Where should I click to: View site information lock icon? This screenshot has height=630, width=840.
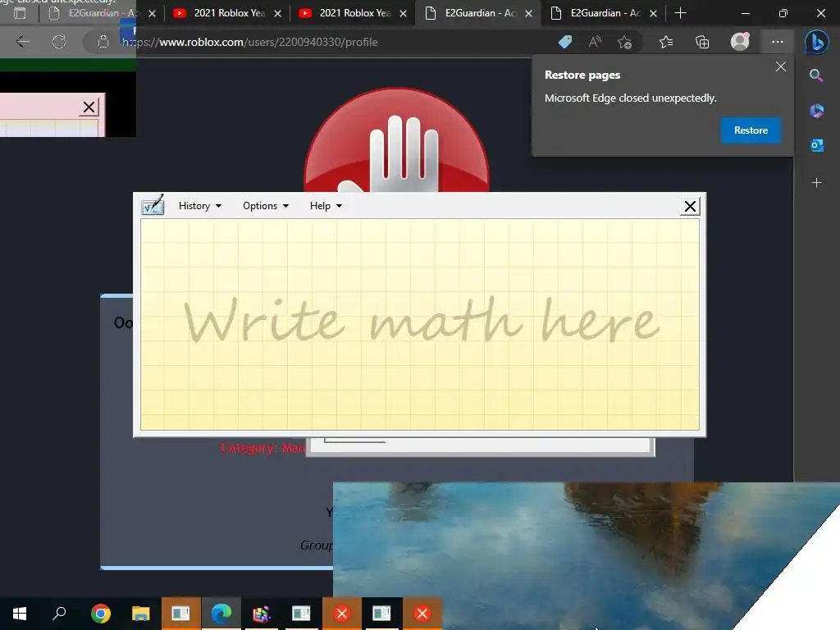[x=103, y=42]
